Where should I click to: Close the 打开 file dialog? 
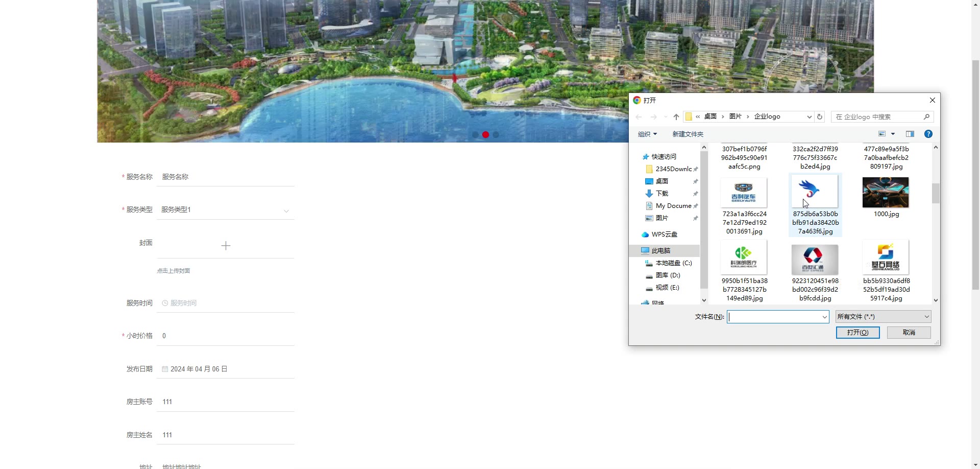click(x=932, y=100)
